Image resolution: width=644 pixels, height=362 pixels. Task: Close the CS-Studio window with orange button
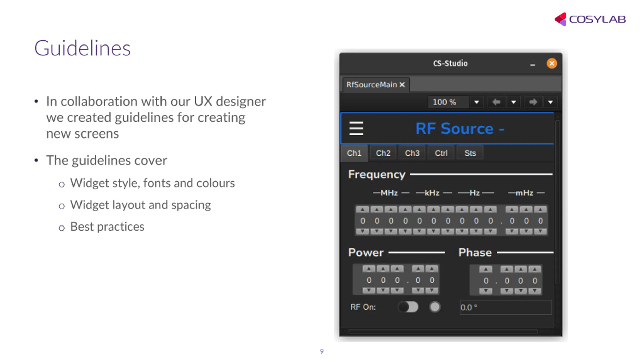click(x=552, y=63)
